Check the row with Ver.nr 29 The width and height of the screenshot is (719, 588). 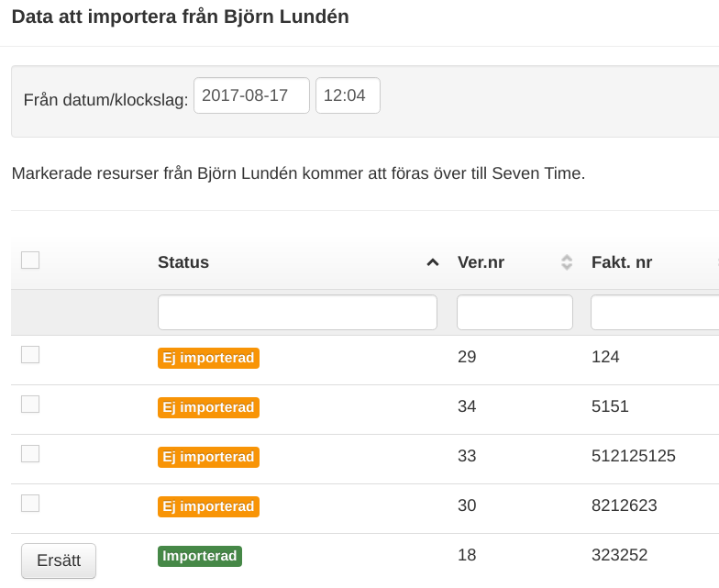coord(30,354)
